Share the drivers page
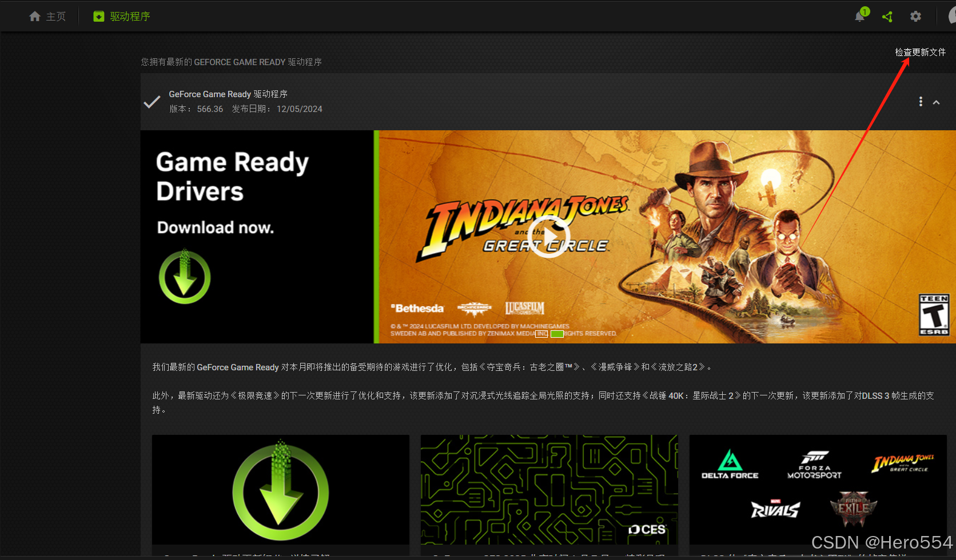956x560 pixels. [x=887, y=16]
